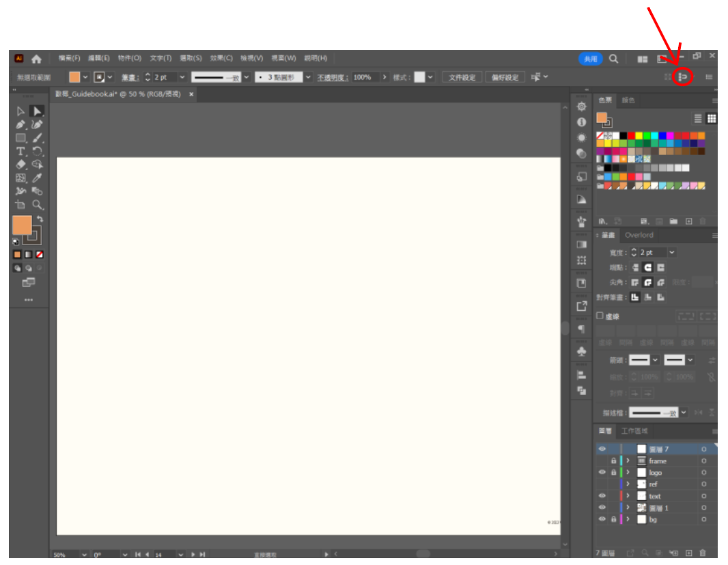Open the 效果(C) menu
This screenshot has height=565, width=728.
tap(221, 58)
